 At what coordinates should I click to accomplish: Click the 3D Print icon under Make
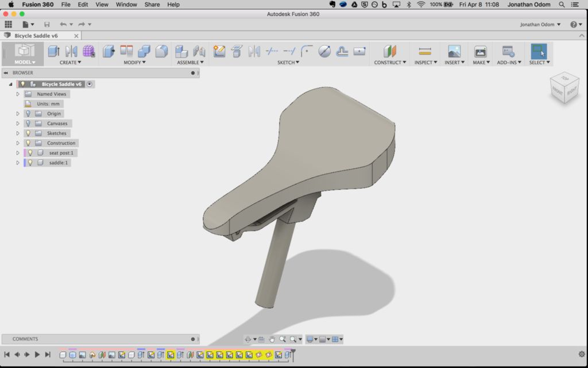click(x=480, y=51)
